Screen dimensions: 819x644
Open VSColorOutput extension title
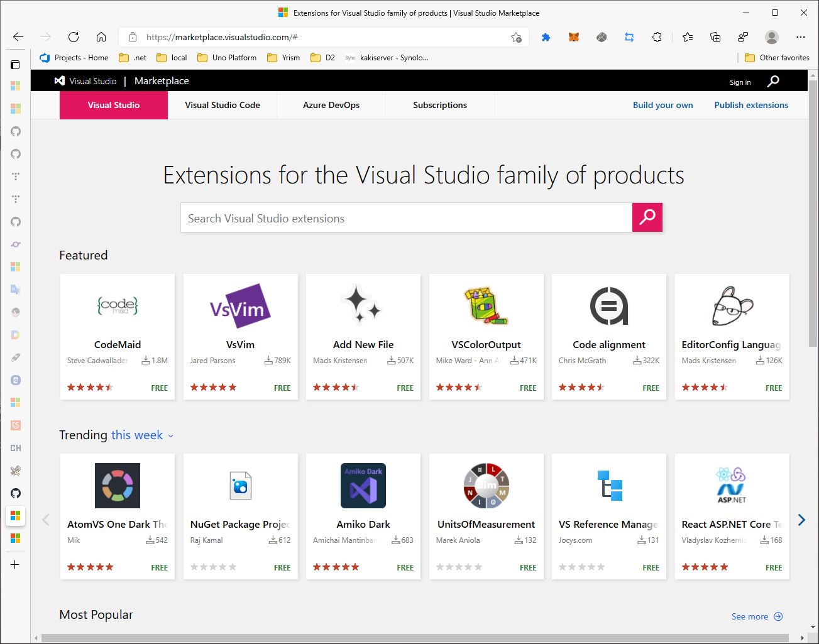[x=486, y=345]
